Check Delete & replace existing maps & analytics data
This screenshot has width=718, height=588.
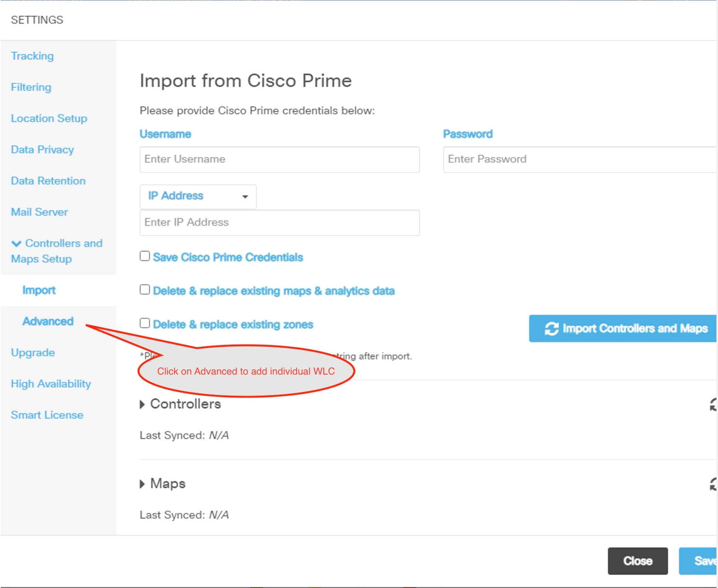(x=145, y=290)
